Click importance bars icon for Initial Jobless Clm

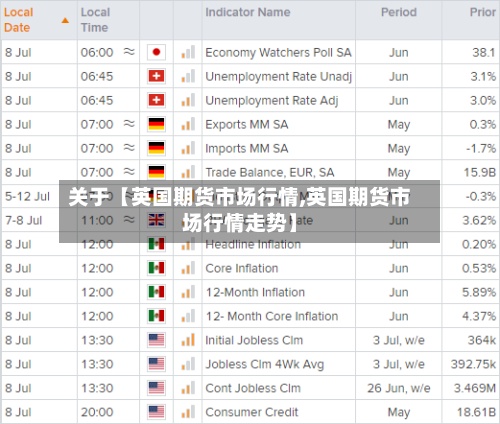click(188, 340)
